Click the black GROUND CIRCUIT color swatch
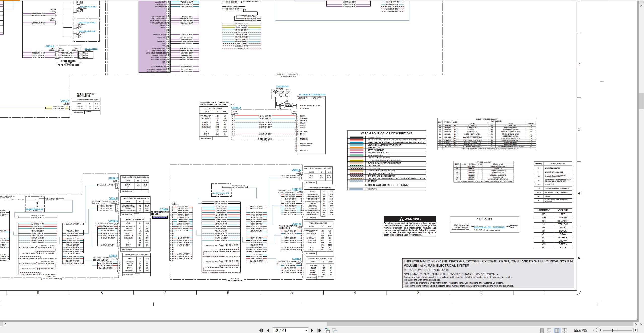Screen dimensions: 644x333 pyautogui.click(x=356, y=137)
